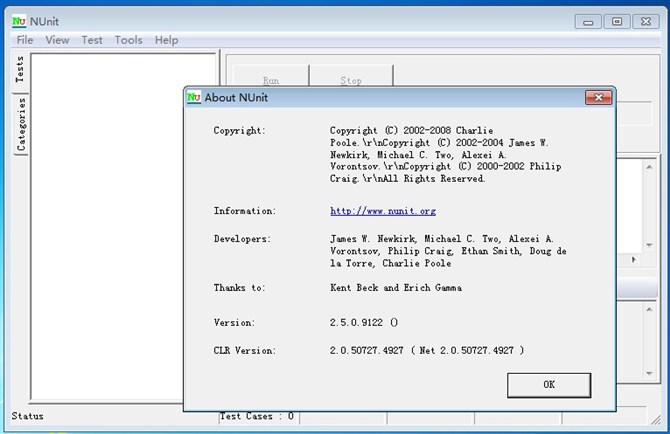Open the http://www.nunit.org link
The height and width of the screenshot is (434, 670).
(x=383, y=211)
